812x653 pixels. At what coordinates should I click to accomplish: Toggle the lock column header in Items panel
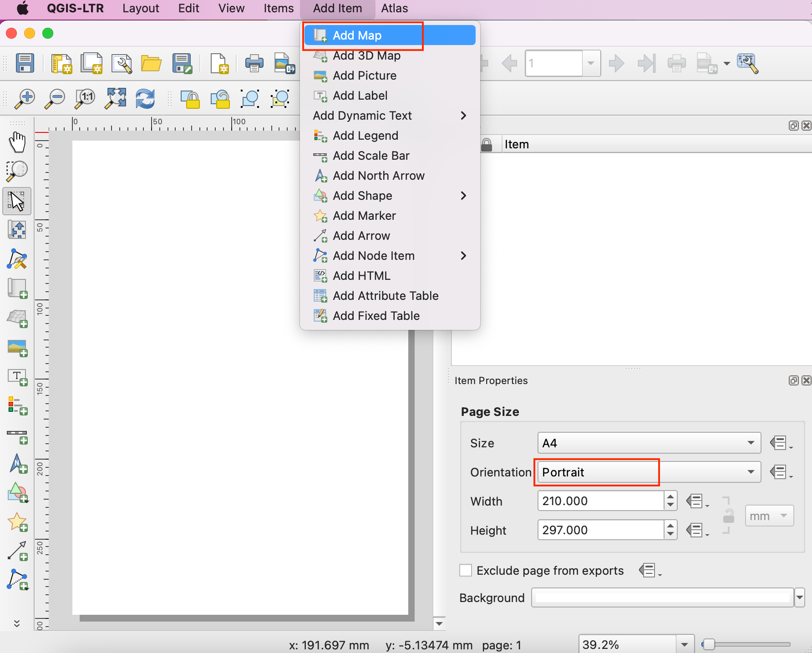click(487, 145)
